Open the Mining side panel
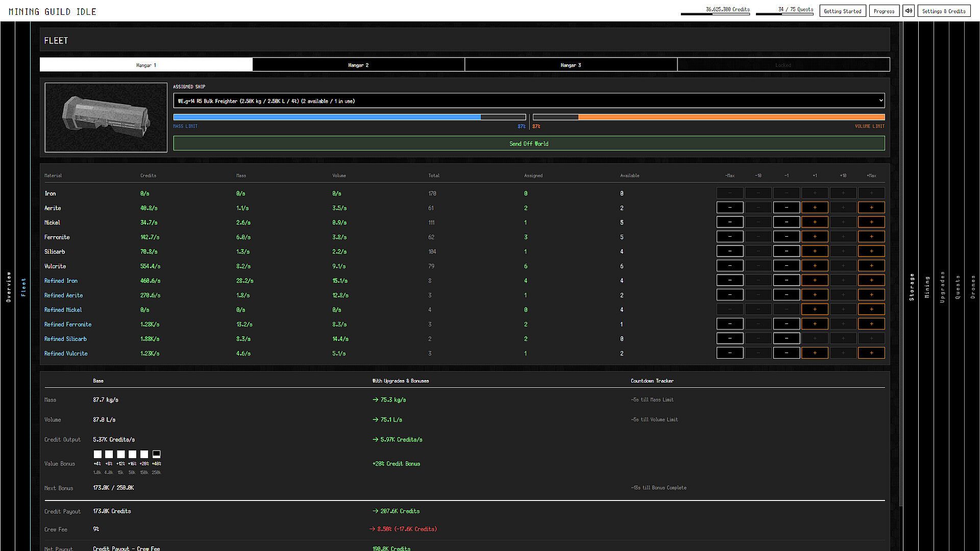Image resolution: width=980 pixels, height=551 pixels. [x=927, y=287]
